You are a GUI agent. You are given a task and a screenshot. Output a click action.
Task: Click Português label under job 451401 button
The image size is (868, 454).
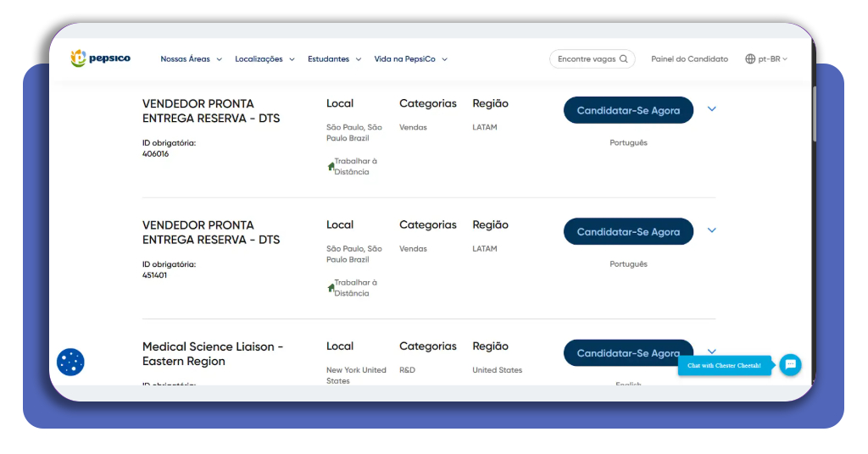click(628, 263)
